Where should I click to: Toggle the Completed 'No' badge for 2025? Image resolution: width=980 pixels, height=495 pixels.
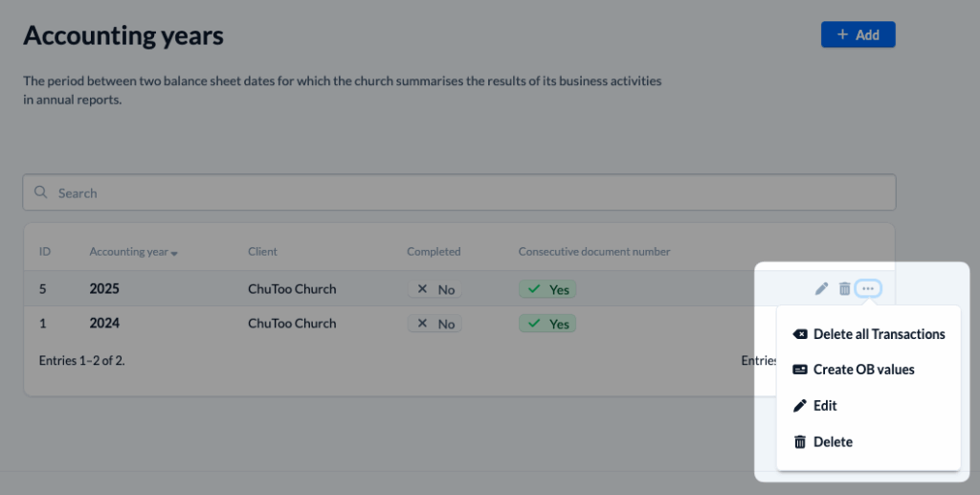[434, 289]
